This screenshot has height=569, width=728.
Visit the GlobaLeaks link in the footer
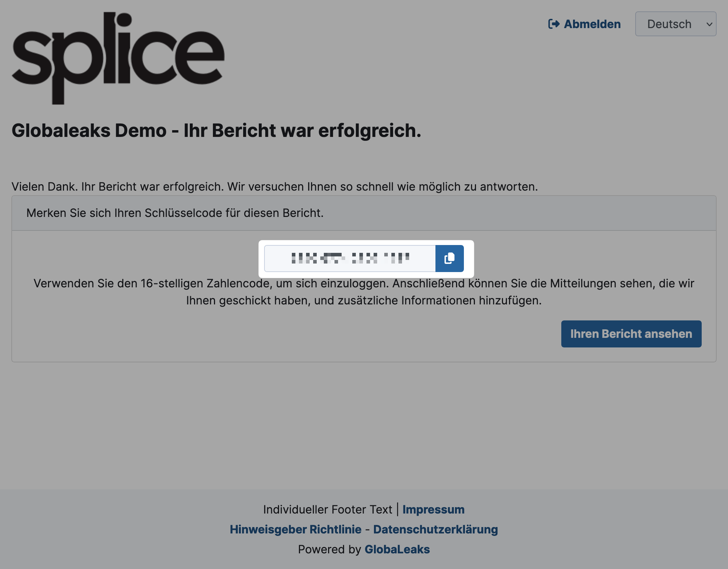click(x=397, y=549)
